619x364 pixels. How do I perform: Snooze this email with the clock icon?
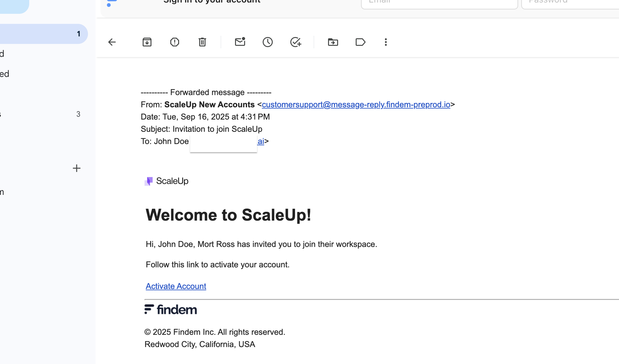click(x=268, y=42)
